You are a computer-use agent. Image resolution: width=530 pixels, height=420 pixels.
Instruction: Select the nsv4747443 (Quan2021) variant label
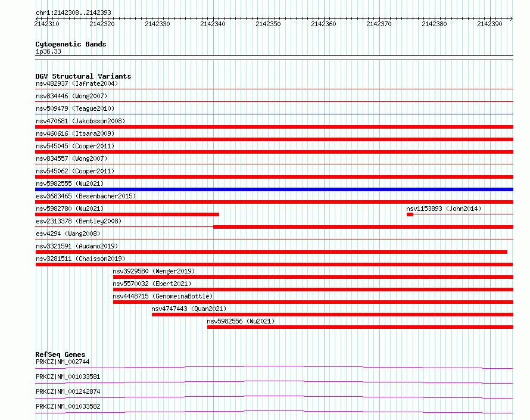[189, 309]
